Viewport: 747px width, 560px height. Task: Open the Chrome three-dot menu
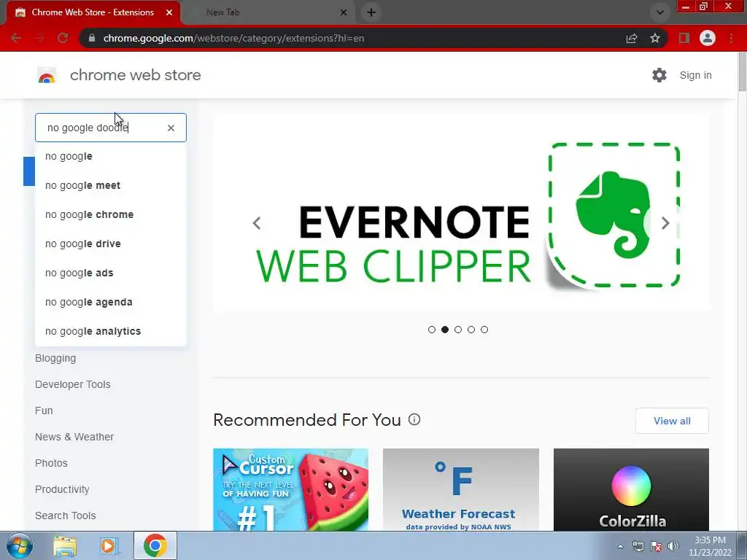pyautogui.click(x=731, y=38)
